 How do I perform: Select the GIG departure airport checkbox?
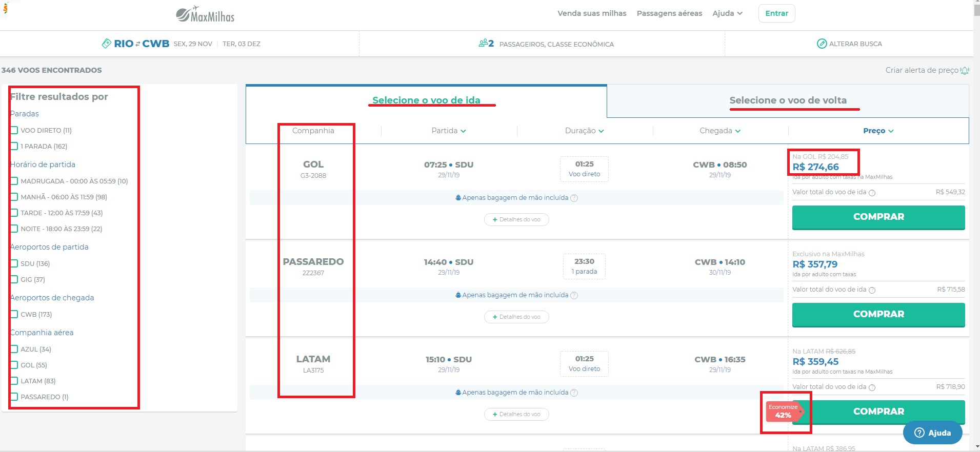pos(14,279)
